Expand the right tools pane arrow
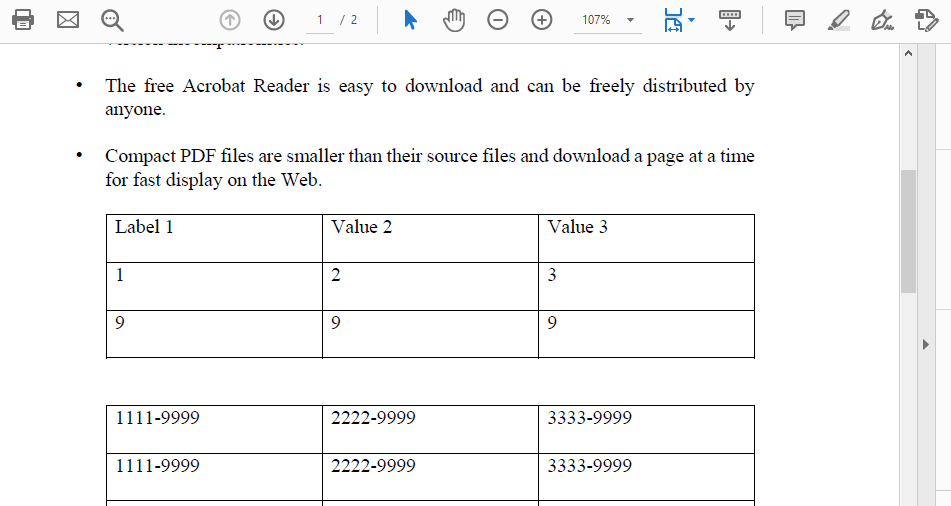The image size is (951, 506). coord(926,345)
